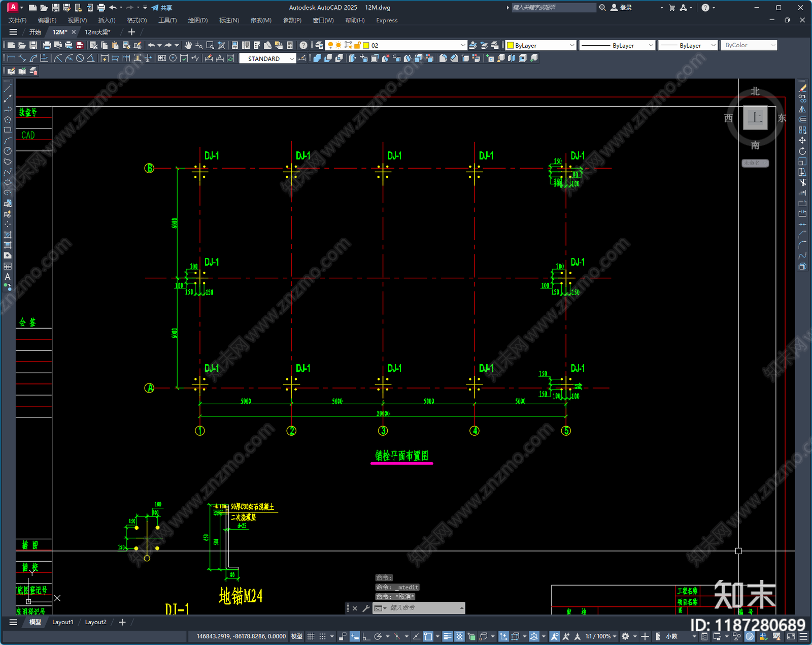
Task: Toggle ortho mode in status bar
Action: (x=366, y=636)
